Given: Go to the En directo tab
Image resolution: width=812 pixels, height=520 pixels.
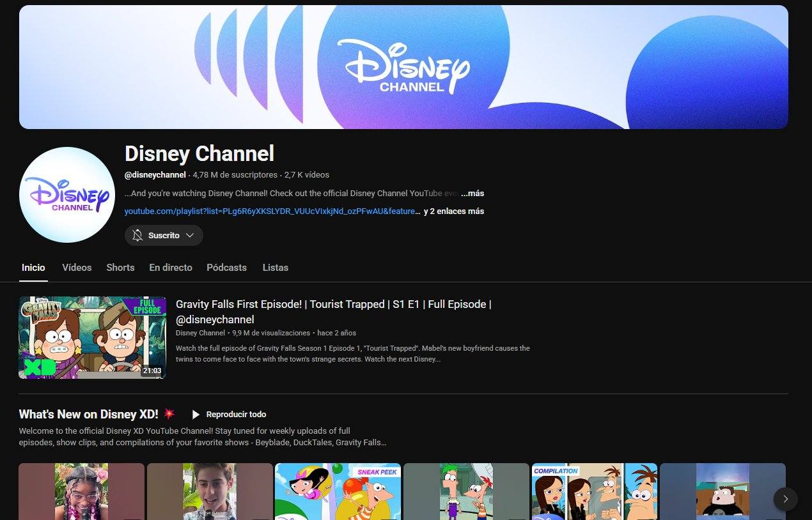Looking at the screenshot, I should [171, 268].
